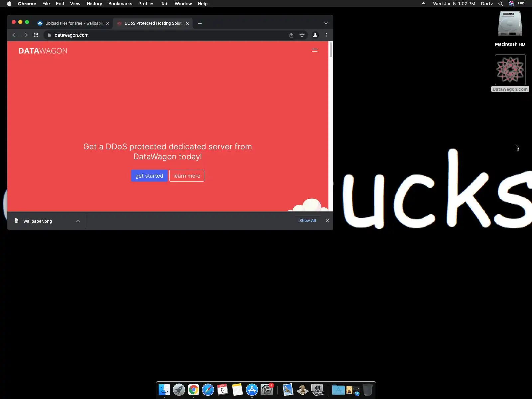Open the Help menu
The height and width of the screenshot is (399, 532).
(x=202, y=4)
